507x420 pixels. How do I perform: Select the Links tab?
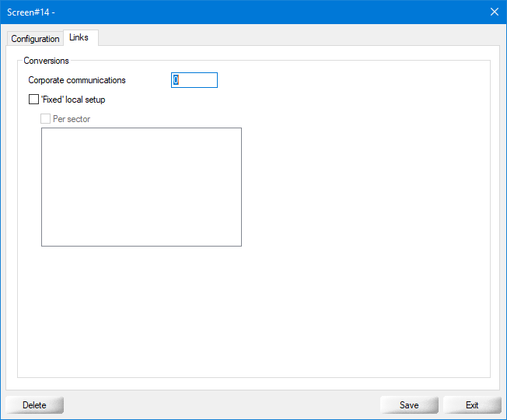point(79,37)
